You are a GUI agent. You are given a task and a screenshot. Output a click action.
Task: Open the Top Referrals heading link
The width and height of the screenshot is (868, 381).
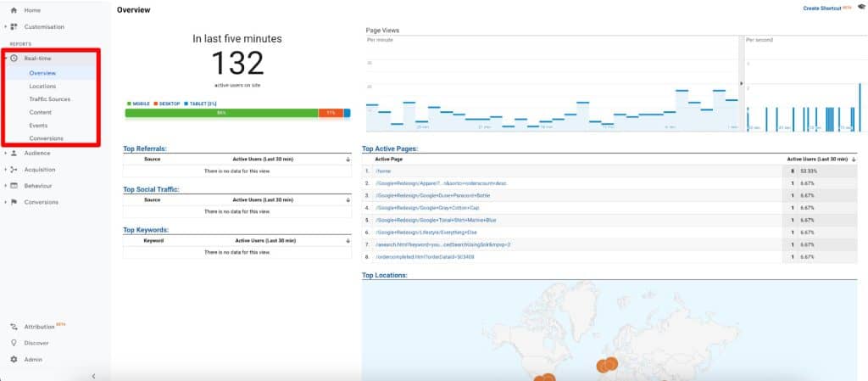(x=145, y=148)
